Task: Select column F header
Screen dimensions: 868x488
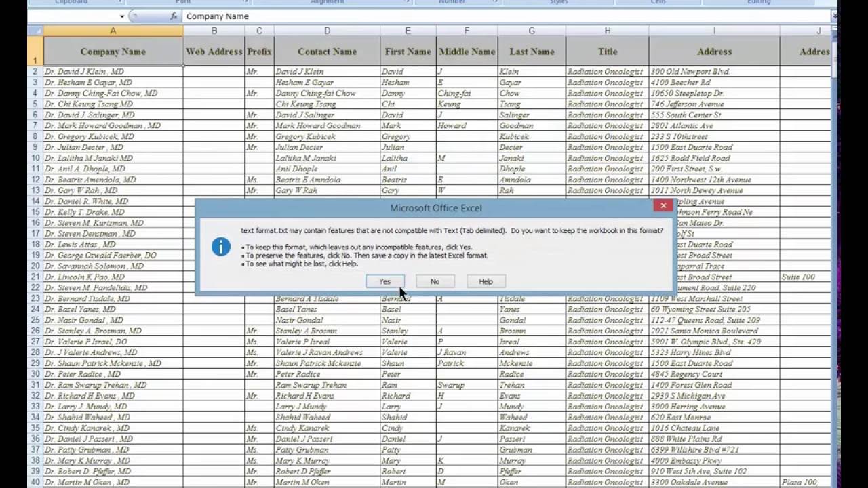Action: pos(467,30)
